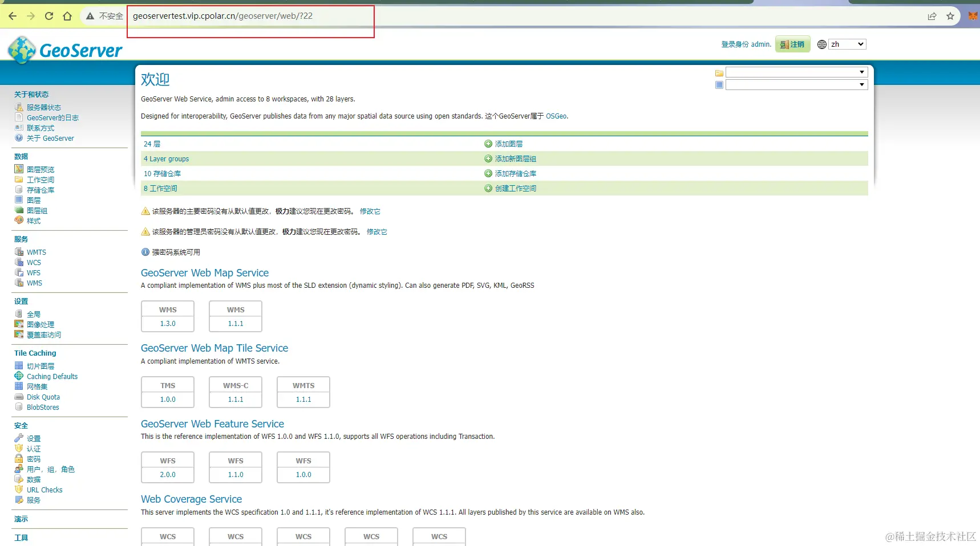Click the Disk Quota drive icon
This screenshot has width=980, height=546.
[19, 397]
